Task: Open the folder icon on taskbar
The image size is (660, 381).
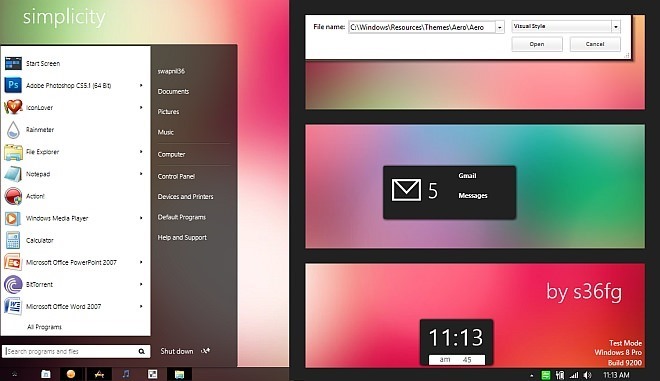Action: pos(179,374)
